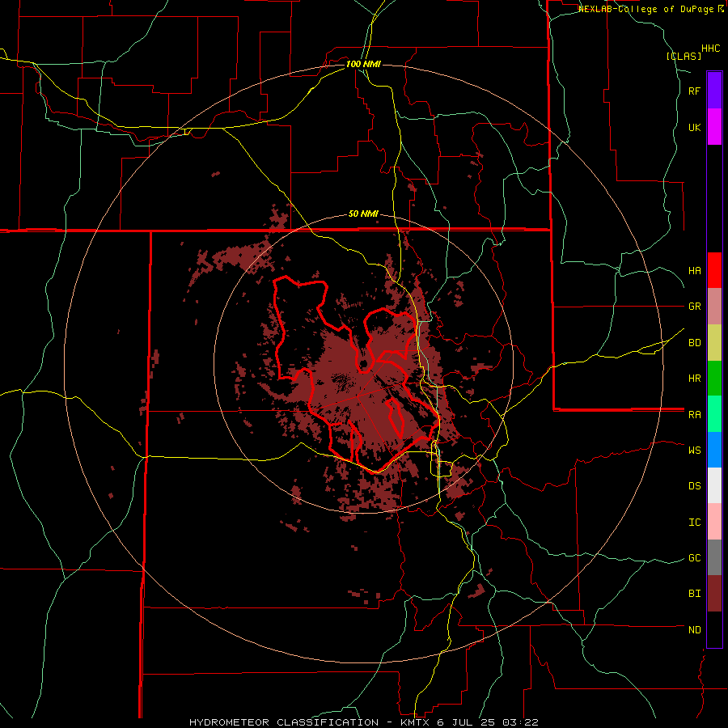Click the GC gray legend swatch
Image resolution: width=728 pixels, height=728 pixels.
pyautogui.click(x=714, y=557)
